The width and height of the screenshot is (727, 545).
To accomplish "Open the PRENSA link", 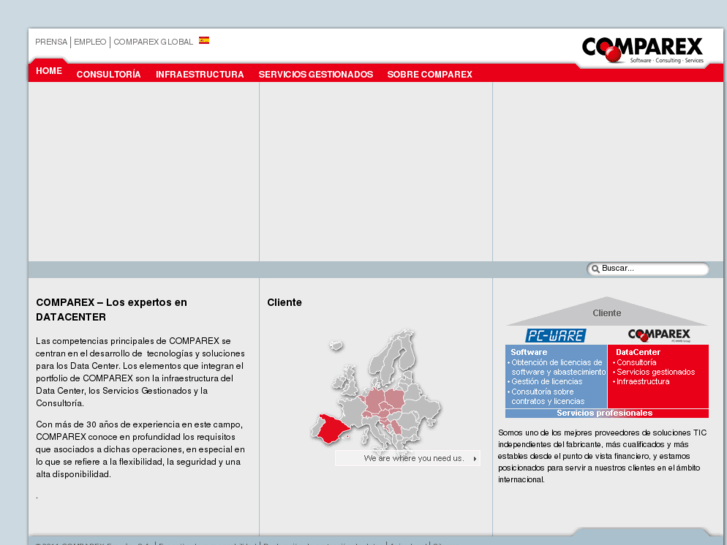I will (51, 42).
